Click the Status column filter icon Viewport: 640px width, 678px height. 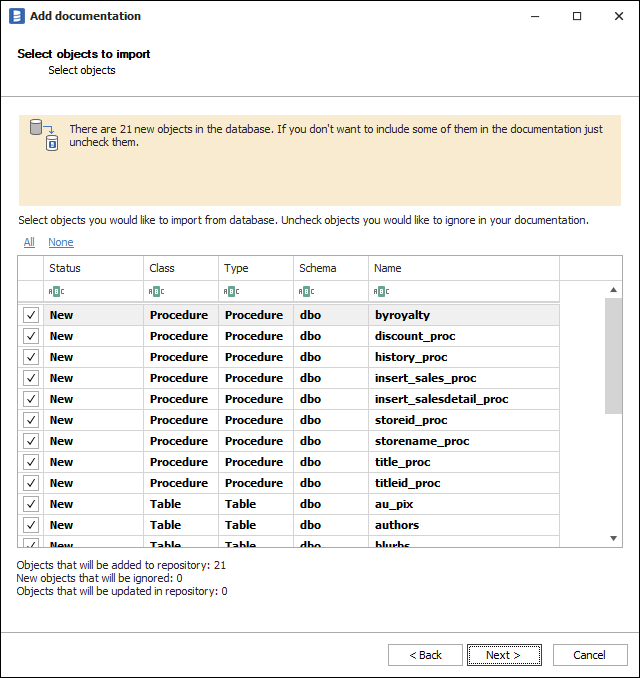pos(56,292)
